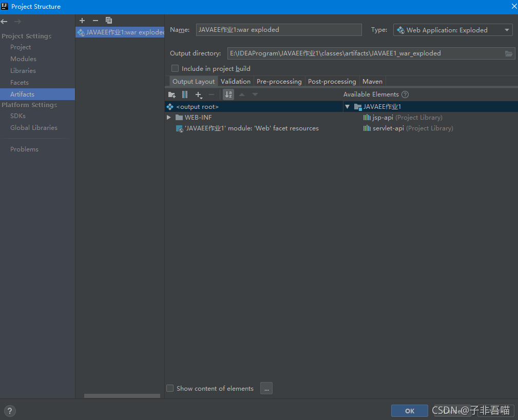518x420 pixels.
Task: Move element up arrow icon
Action: coord(242,94)
